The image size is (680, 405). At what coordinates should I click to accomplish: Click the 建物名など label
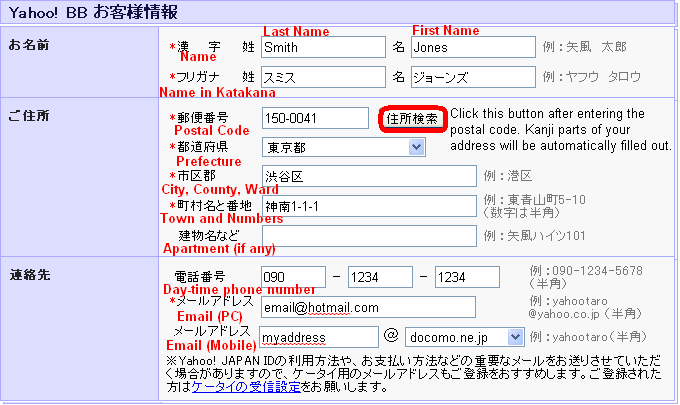(209, 235)
